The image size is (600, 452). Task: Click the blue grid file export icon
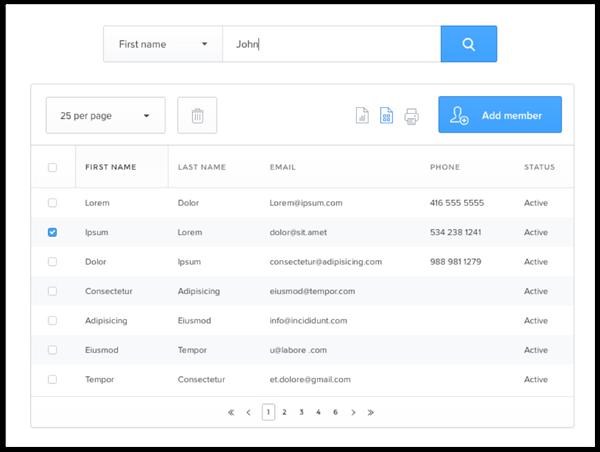pyautogui.click(x=386, y=116)
